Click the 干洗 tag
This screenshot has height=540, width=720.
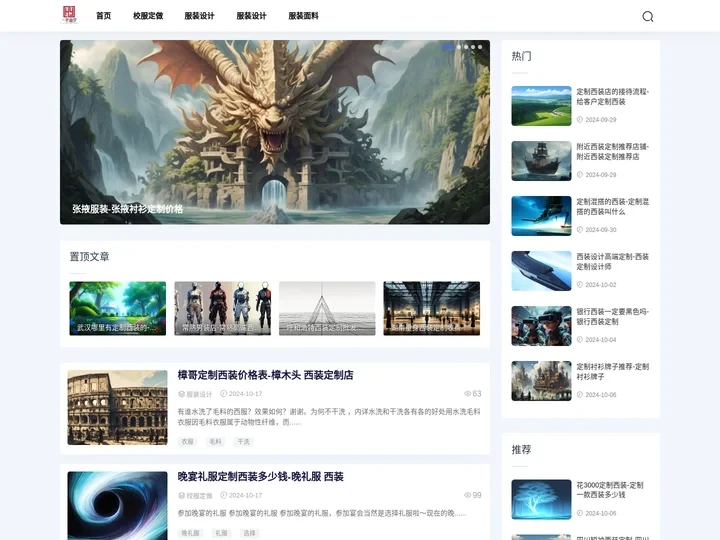click(x=243, y=442)
